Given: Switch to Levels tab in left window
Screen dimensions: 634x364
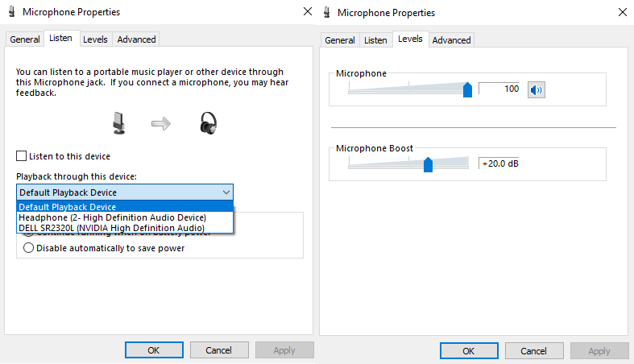Looking at the screenshot, I should coord(95,39).
